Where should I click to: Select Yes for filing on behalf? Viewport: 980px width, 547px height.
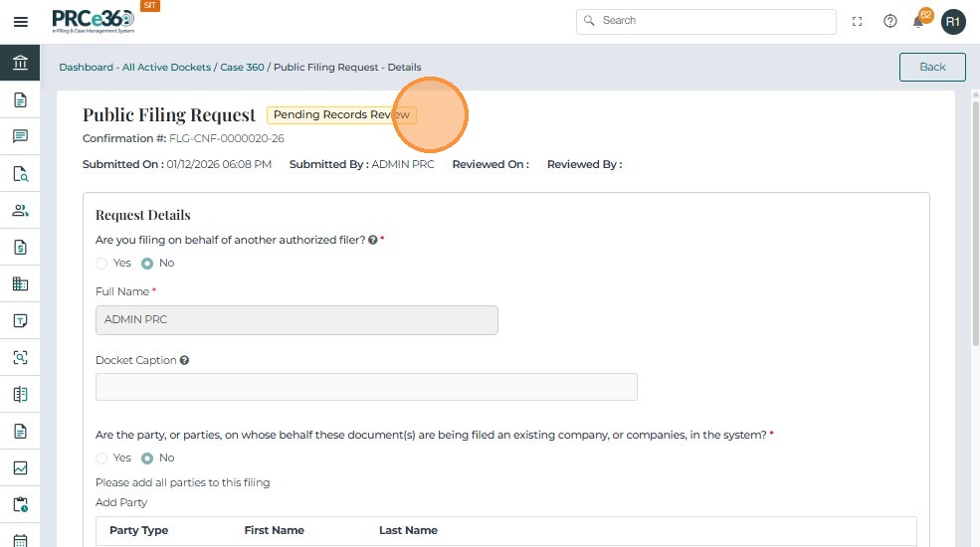(101, 264)
